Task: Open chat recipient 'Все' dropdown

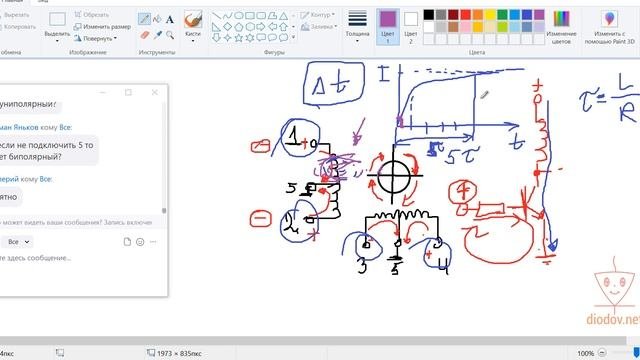Action: (18, 242)
